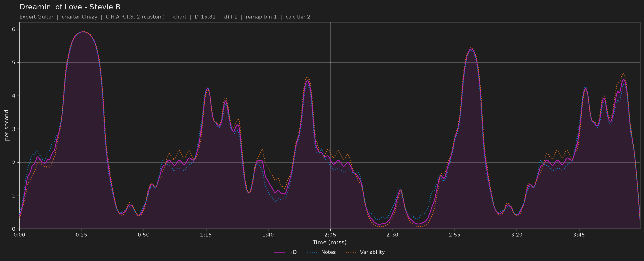The height and width of the screenshot is (261, 644).
Task: Click the "1:15" x-axis tick label
Action: (206, 235)
